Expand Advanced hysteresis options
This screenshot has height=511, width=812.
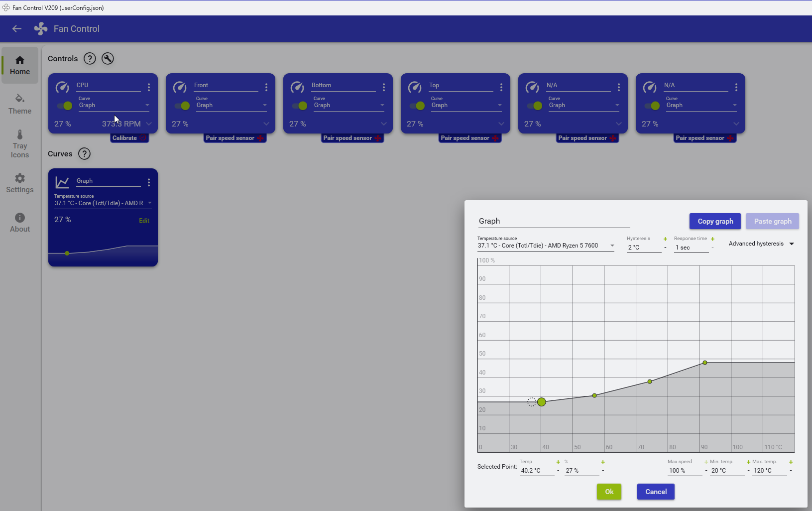pyautogui.click(x=761, y=244)
